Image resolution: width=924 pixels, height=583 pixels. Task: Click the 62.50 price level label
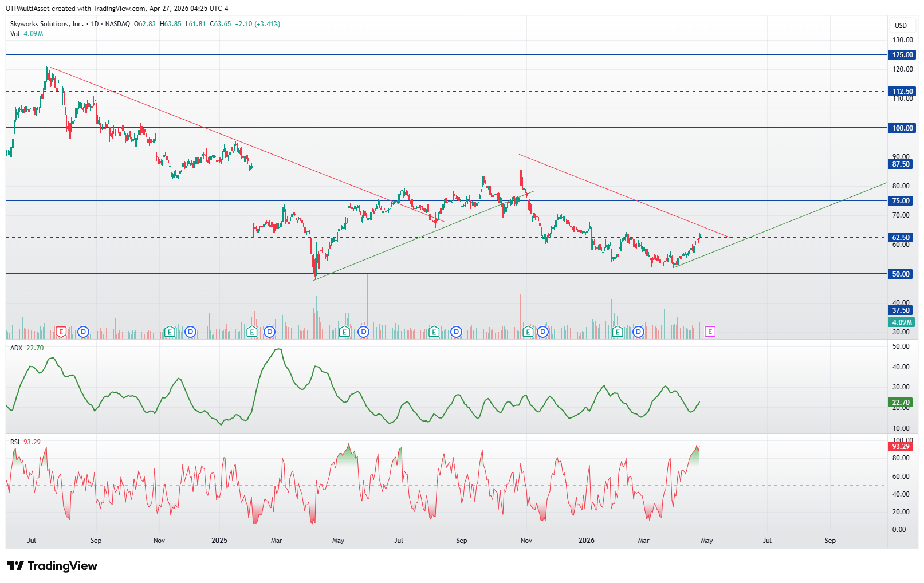pos(901,237)
